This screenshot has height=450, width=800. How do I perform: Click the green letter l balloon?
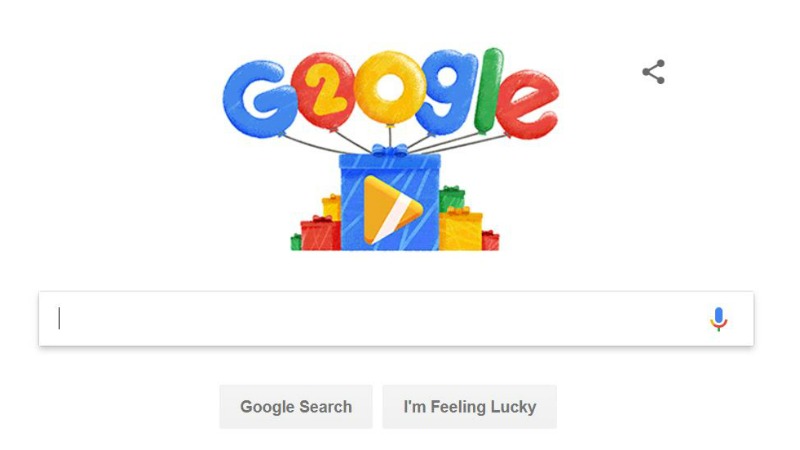tap(489, 90)
